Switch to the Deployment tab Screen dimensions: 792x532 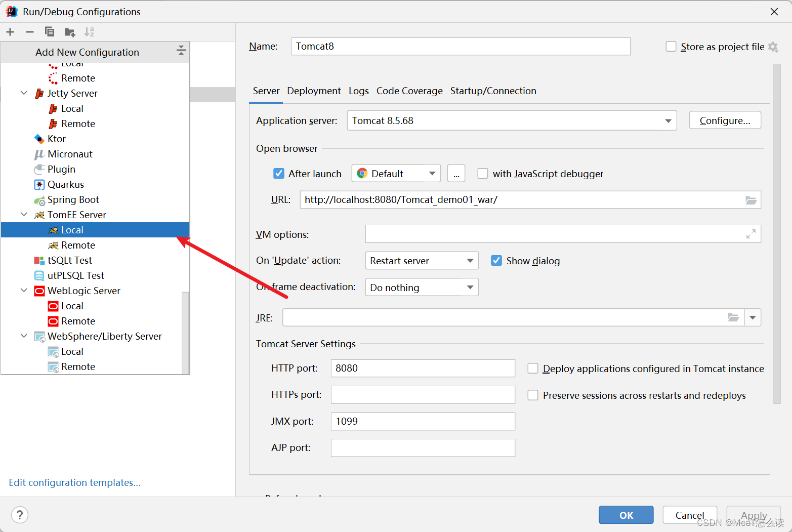314,91
